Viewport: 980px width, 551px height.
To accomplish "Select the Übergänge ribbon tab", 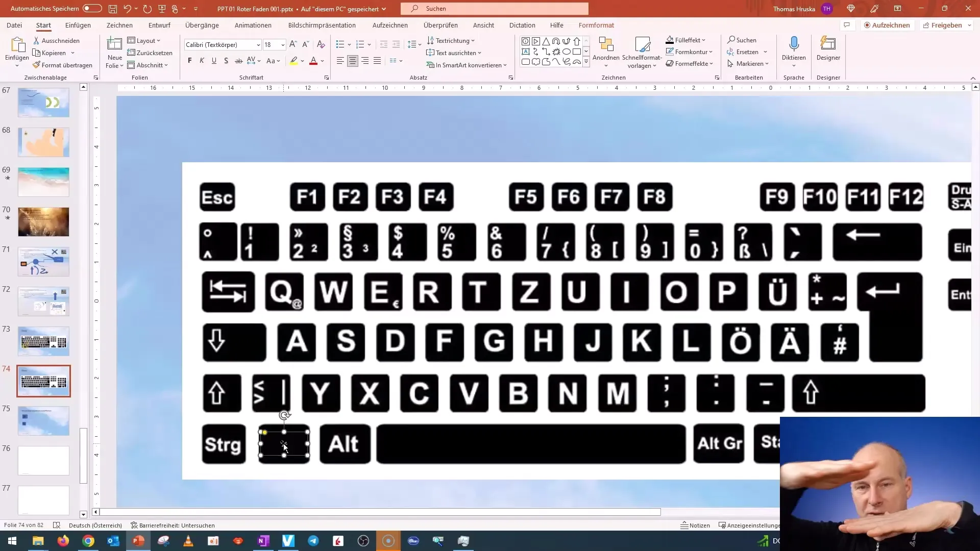I will pos(203,25).
